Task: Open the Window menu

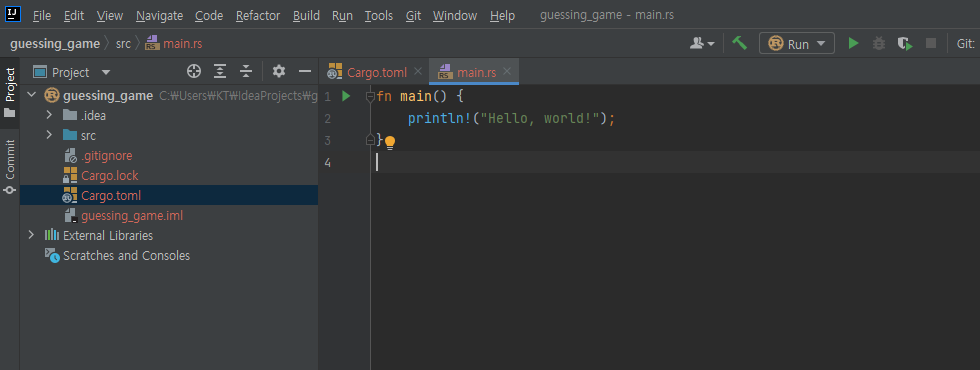Action: (455, 16)
